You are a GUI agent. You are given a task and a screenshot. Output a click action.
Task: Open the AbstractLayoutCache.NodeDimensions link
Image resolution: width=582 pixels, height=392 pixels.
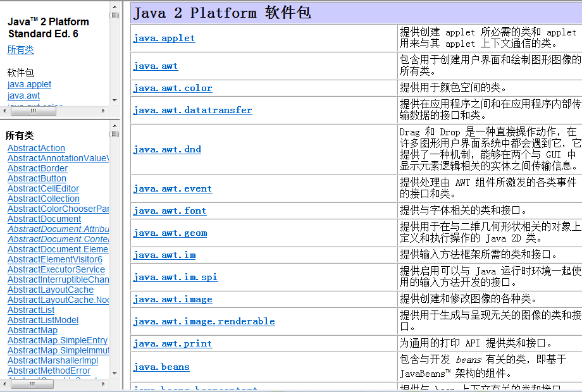click(58, 300)
